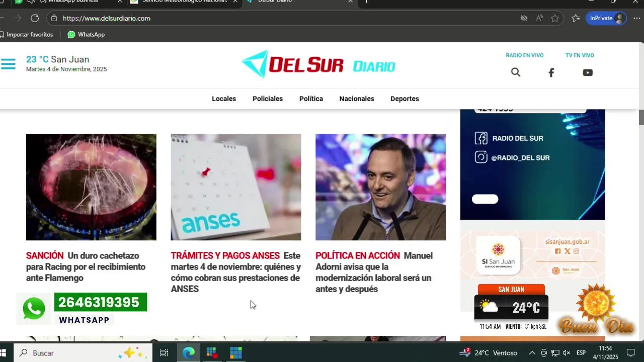Open the Política section
This screenshot has width=644, height=362.
[311, 99]
